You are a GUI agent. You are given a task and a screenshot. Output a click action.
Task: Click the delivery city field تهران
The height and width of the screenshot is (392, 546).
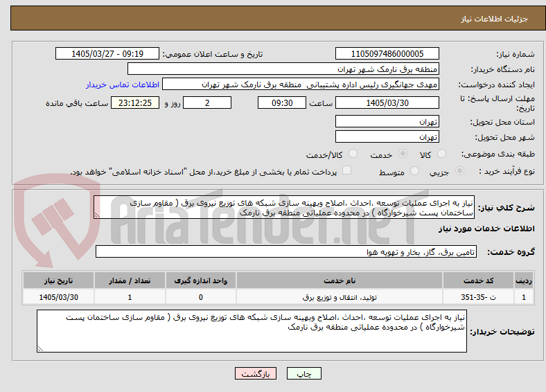pos(387,137)
